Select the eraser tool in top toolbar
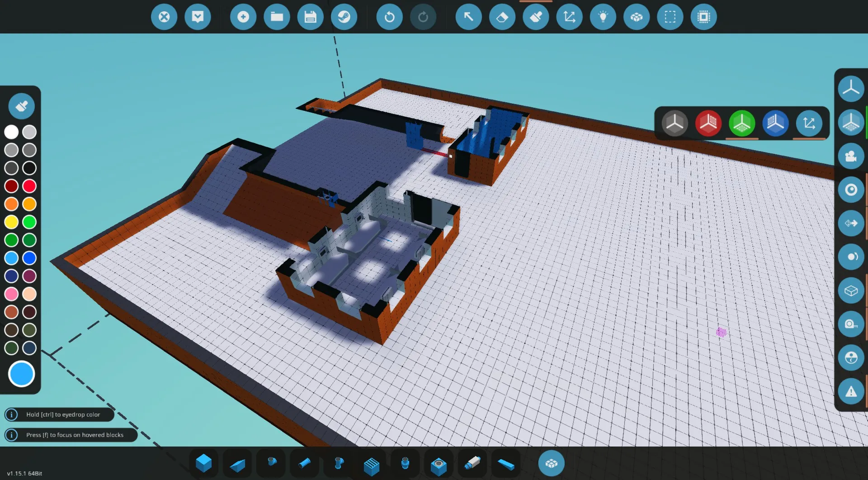The height and width of the screenshot is (480, 868). [x=502, y=17]
